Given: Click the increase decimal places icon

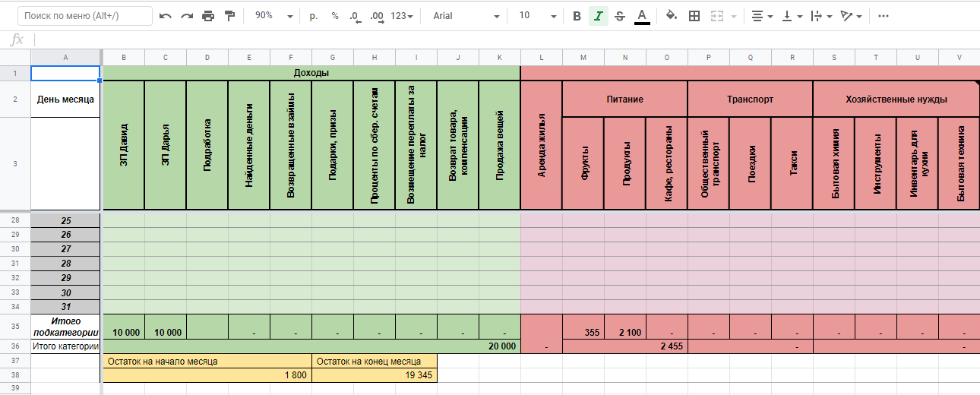Looking at the screenshot, I should (x=376, y=16).
